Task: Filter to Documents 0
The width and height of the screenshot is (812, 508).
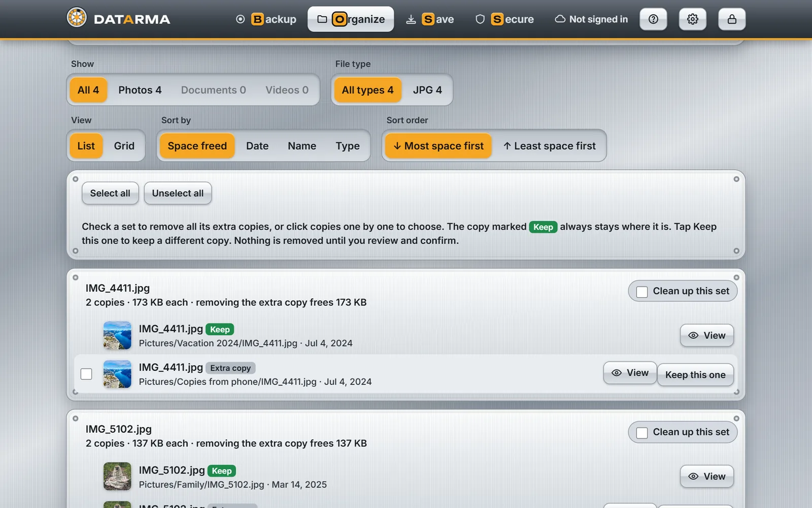Action: tap(214, 90)
